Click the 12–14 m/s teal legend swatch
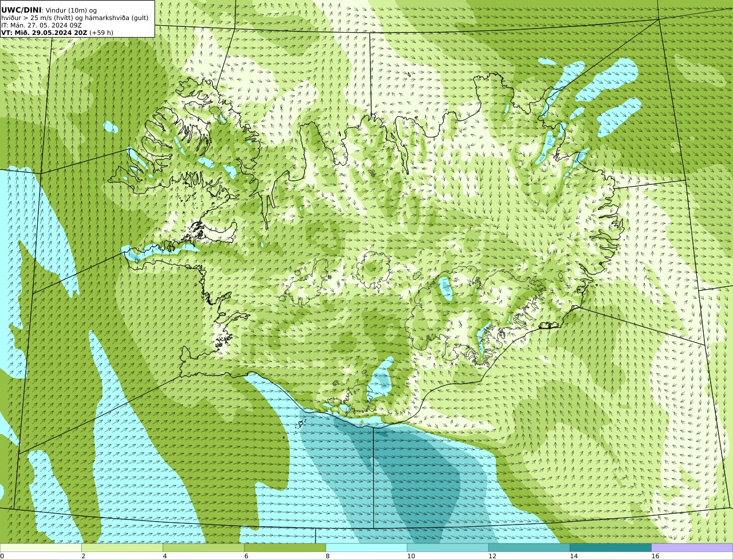Screen dimensions: 733x560 click(529, 548)
